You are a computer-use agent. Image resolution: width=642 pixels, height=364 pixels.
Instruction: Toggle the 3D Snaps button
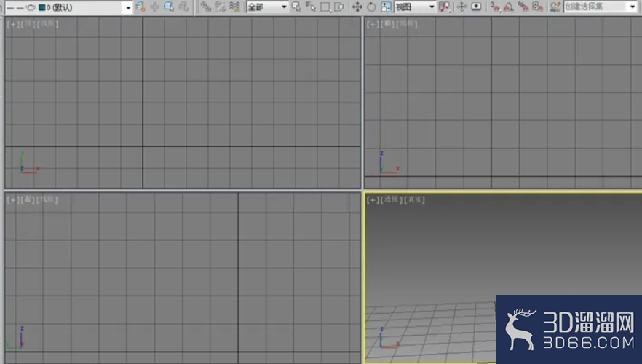(x=496, y=7)
